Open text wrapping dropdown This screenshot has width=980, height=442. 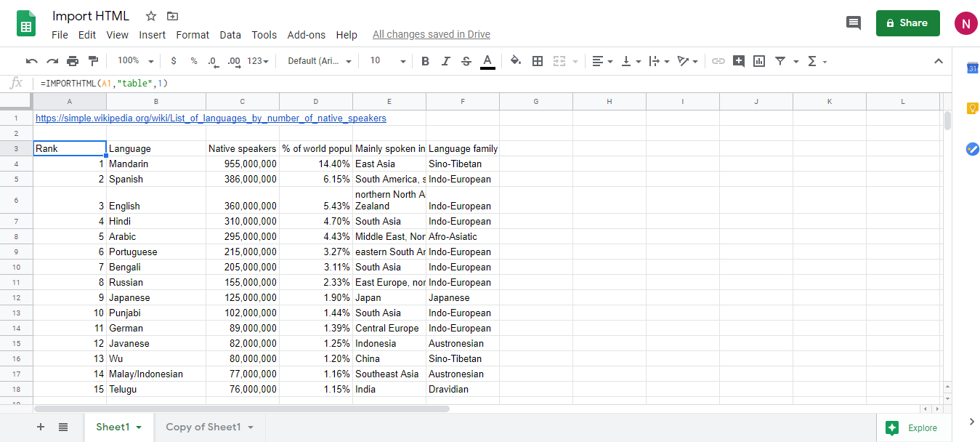(659, 61)
